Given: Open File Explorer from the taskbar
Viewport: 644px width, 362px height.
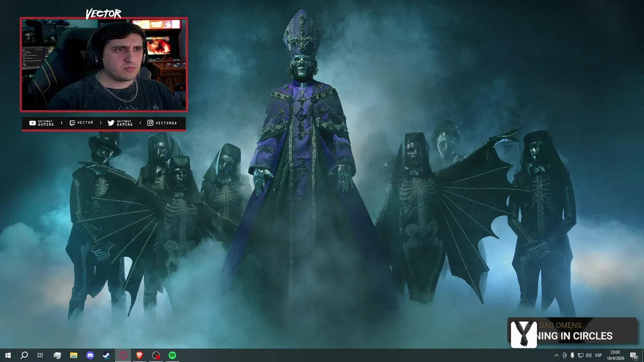Looking at the screenshot, I should pos(73,355).
